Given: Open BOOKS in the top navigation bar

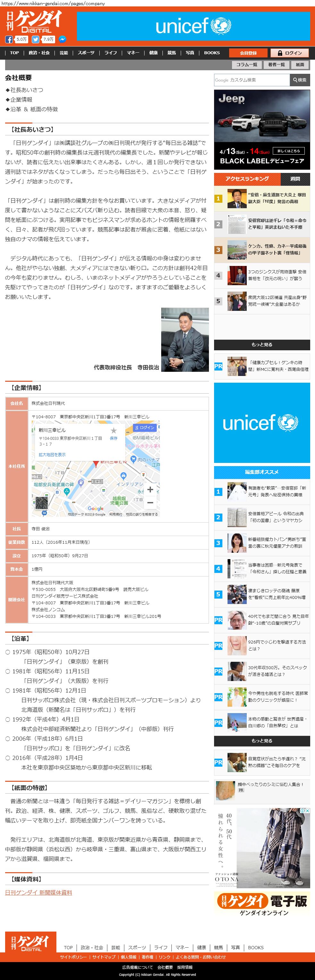Looking at the screenshot, I should pyautogui.click(x=212, y=53).
